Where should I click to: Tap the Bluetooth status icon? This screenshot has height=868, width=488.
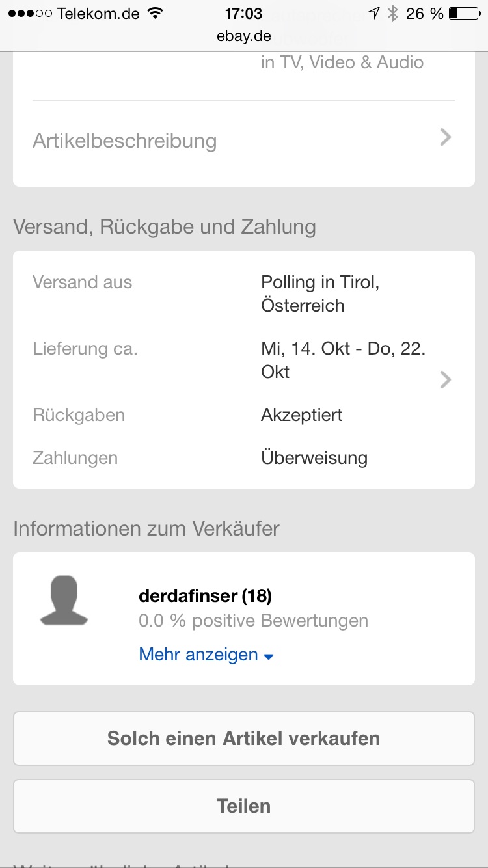pyautogui.click(x=392, y=13)
